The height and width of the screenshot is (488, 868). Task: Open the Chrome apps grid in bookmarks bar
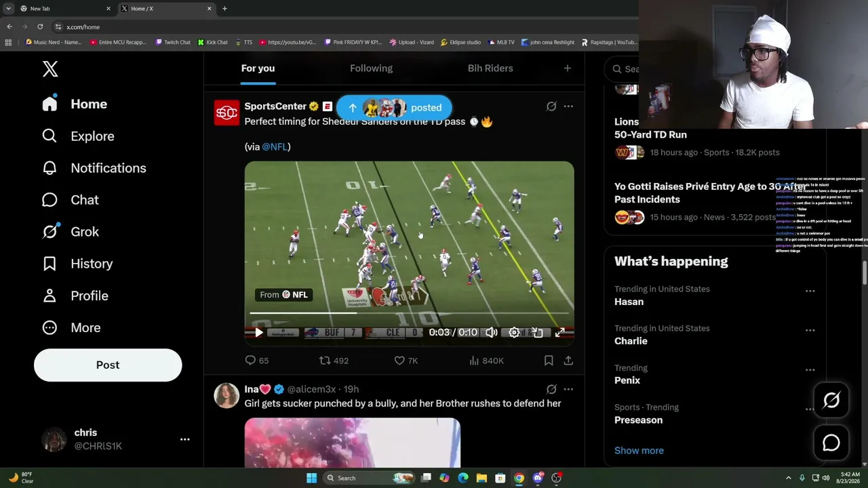click(x=8, y=42)
